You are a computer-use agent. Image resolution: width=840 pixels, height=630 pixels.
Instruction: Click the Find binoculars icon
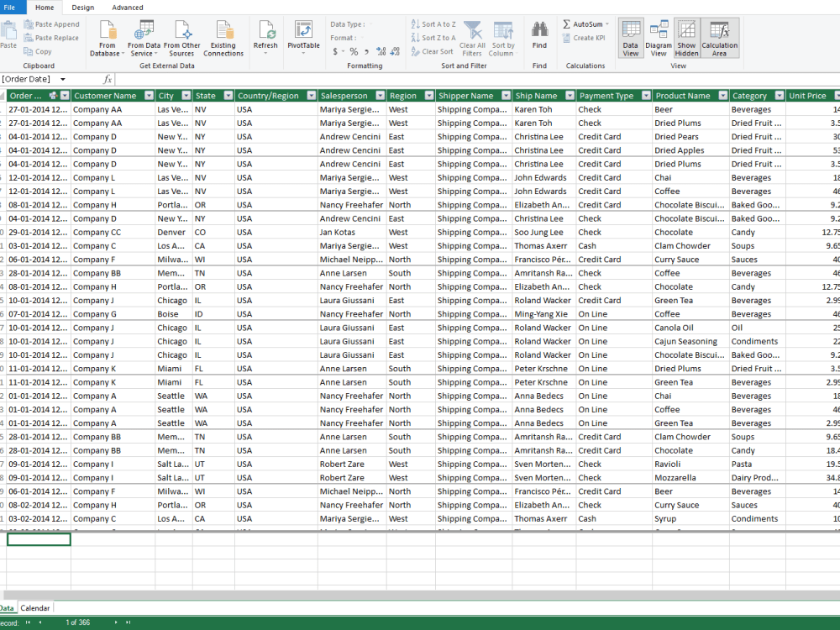pos(539,29)
